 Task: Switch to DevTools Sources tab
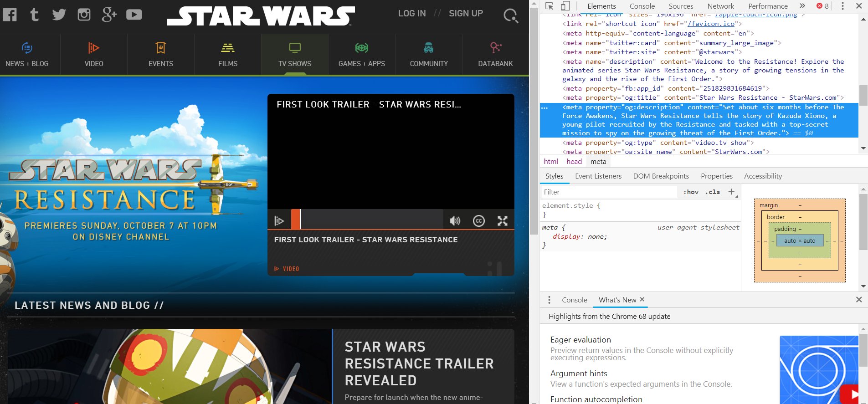[681, 6]
